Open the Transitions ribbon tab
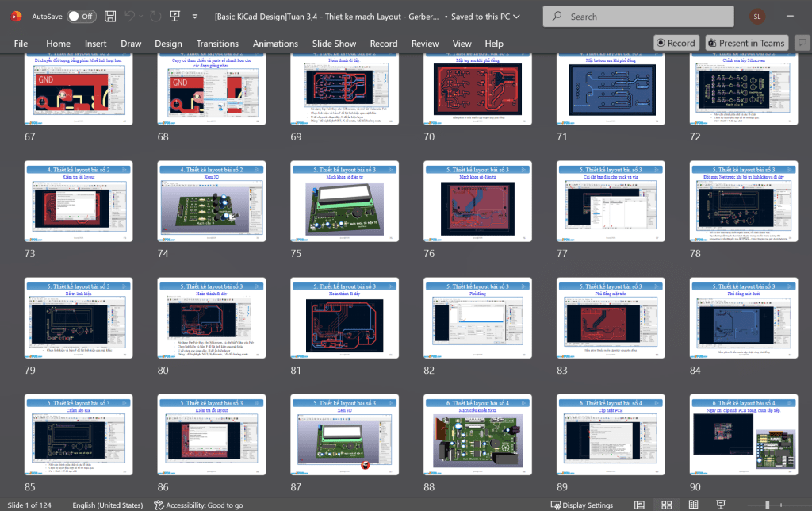The image size is (812, 511). pyautogui.click(x=217, y=44)
